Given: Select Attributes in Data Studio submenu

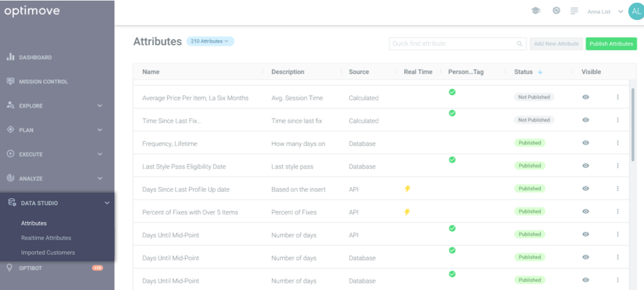Looking at the screenshot, I should coord(34,223).
